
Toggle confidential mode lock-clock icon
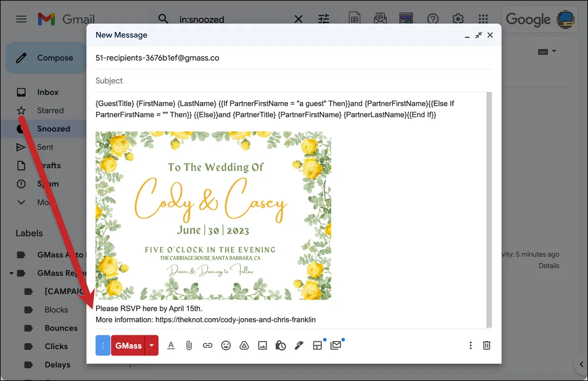[281, 346]
